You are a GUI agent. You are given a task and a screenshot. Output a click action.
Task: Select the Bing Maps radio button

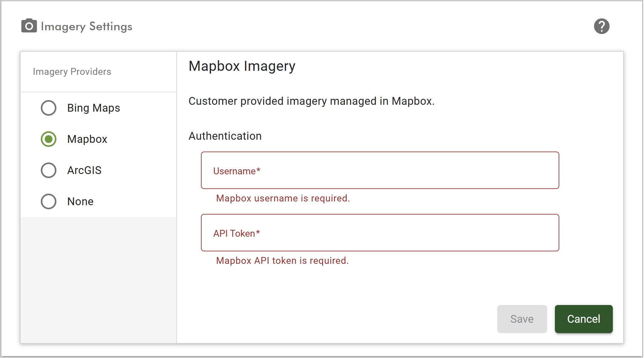(x=49, y=108)
